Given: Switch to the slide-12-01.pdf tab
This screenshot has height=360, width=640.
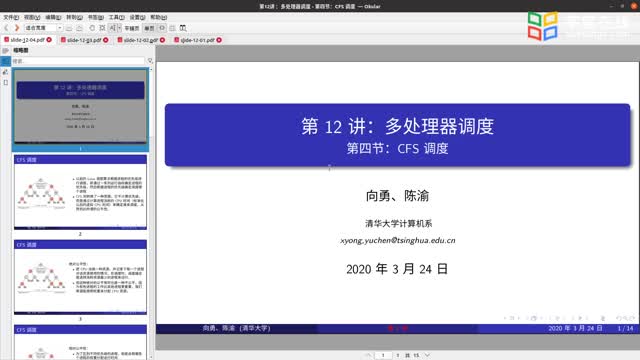Looking at the screenshot, I should pyautogui.click(x=197, y=40).
